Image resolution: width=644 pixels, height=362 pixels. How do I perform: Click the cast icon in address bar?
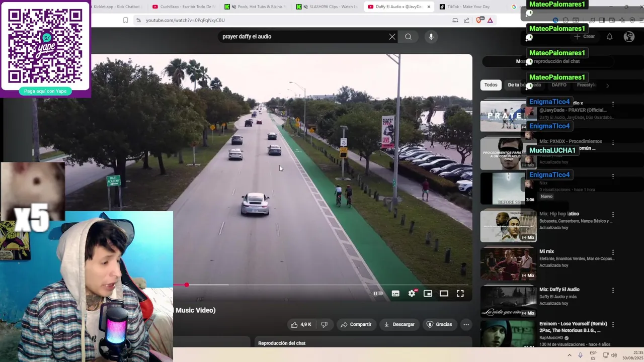tap(455, 20)
